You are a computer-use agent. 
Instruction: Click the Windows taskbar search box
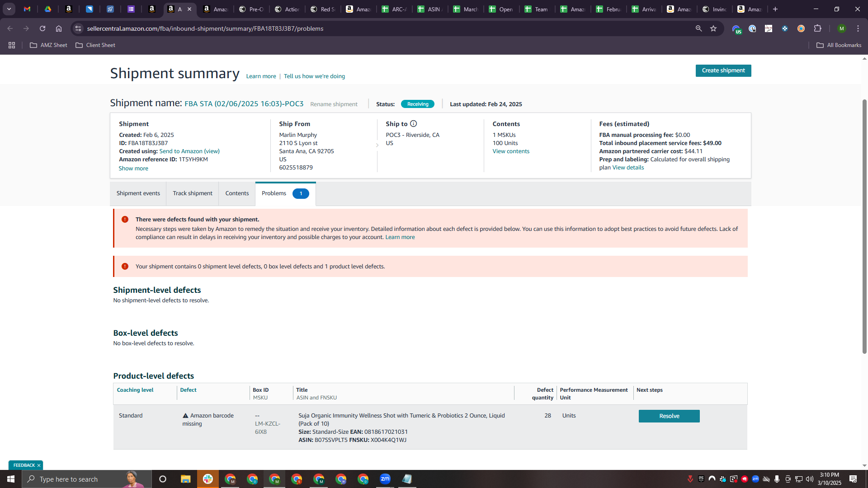click(87, 479)
